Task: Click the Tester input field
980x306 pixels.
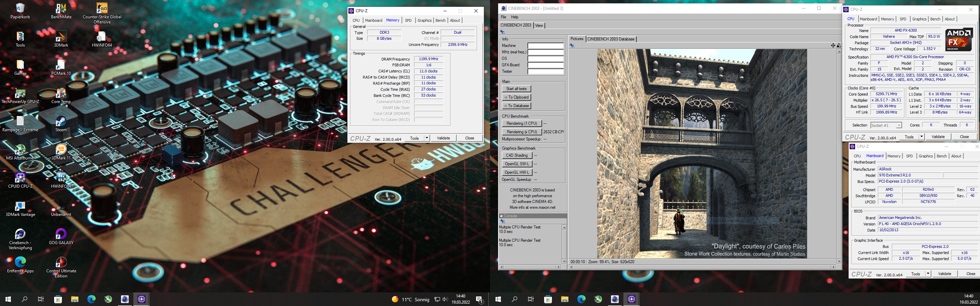Action: (x=545, y=71)
